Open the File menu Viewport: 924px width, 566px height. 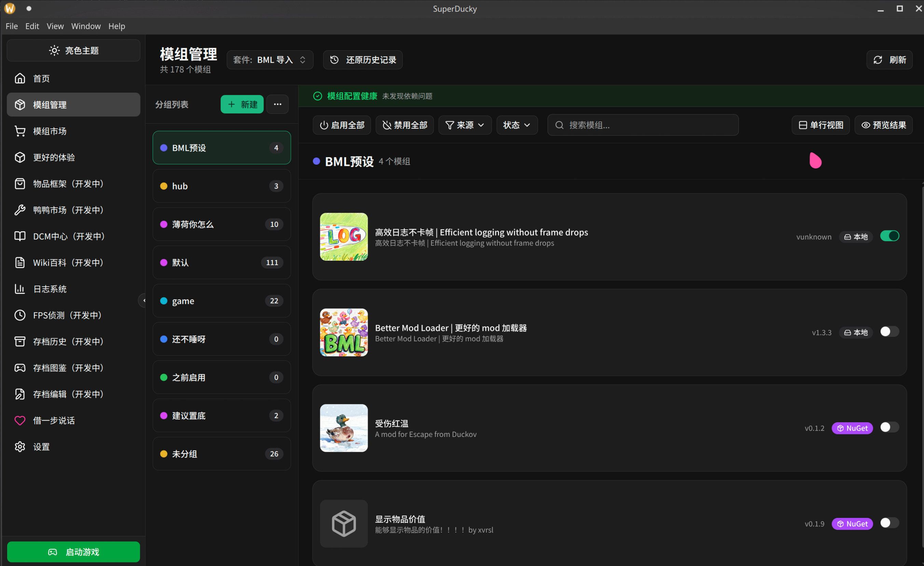pos(12,26)
